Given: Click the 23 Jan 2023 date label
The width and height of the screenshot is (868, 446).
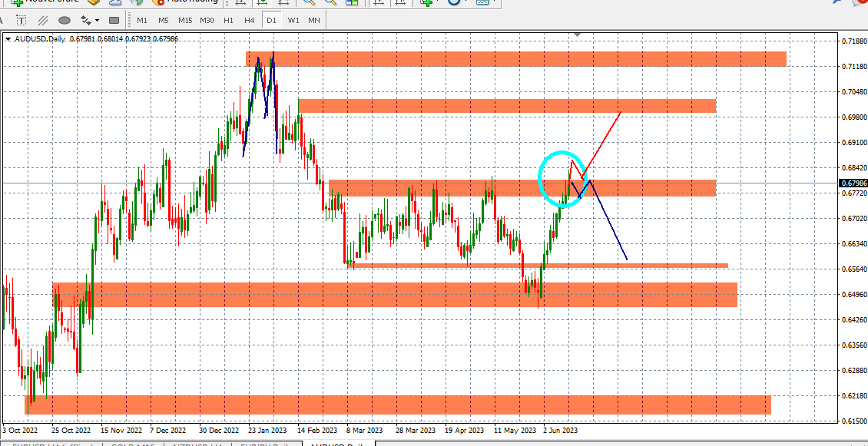Looking at the screenshot, I should pos(267,430).
